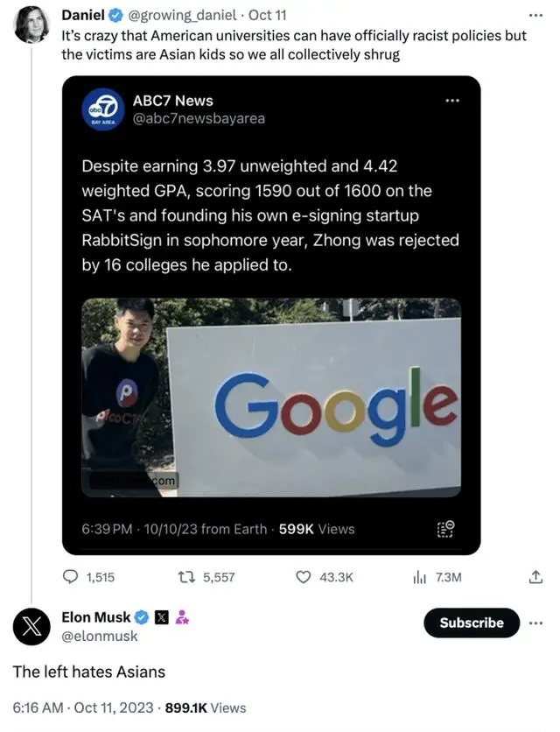Open the more options menu on Daniel's tweet
The height and width of the screenshot is (732, 560).
pyautogui.click(x=535, y=16)
